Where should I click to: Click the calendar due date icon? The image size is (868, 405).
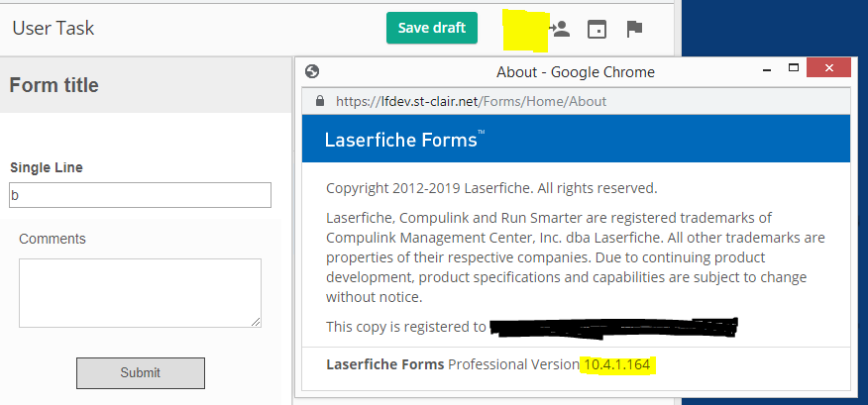tap(597, 29)
